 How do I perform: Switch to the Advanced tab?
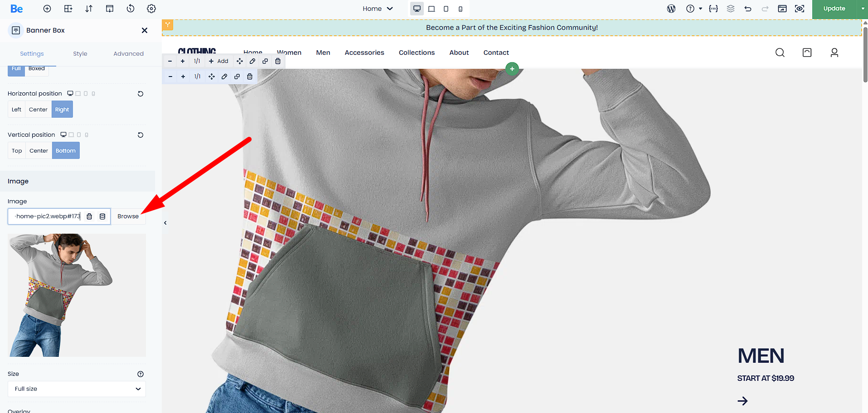click(128, 53)
